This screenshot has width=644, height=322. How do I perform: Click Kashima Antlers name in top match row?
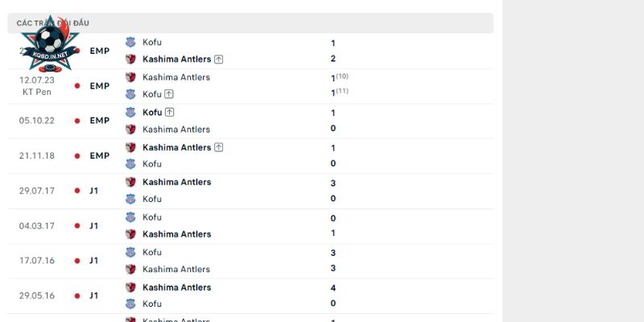176,59
